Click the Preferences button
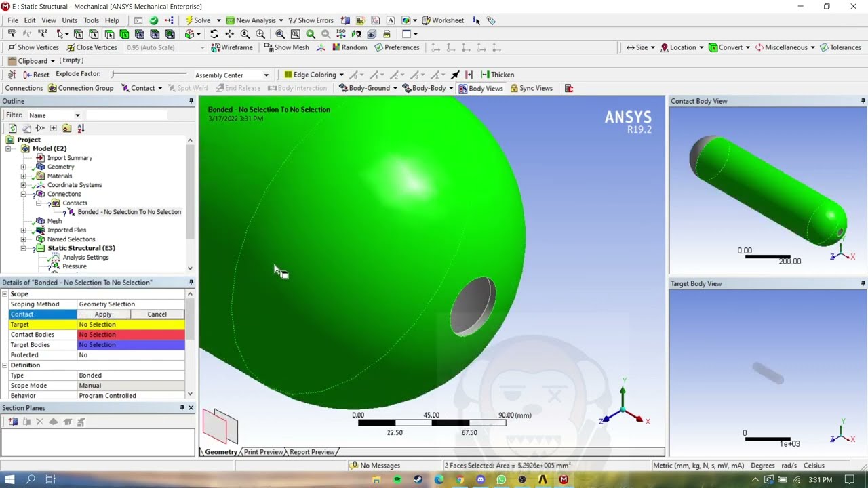Viewport: 868px width, 488px height. [397, 47]
